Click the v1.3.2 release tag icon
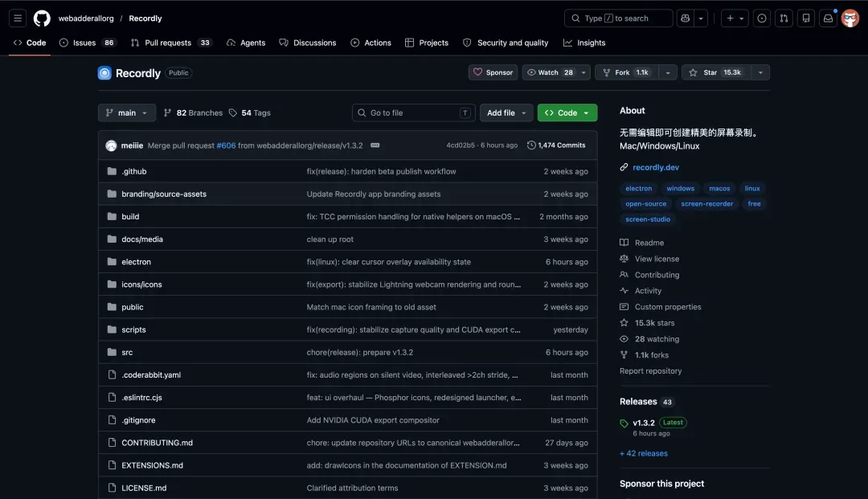868x499 pixels. (624, 423)
